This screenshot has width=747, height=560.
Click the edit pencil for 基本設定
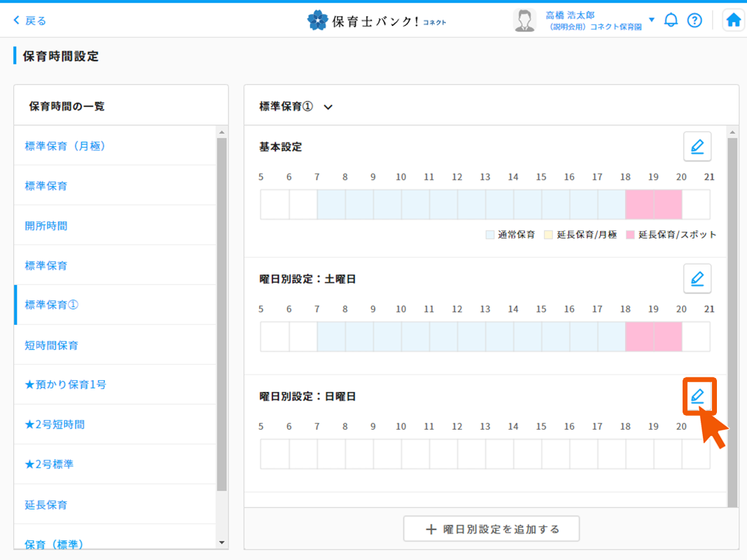[697, 147]
